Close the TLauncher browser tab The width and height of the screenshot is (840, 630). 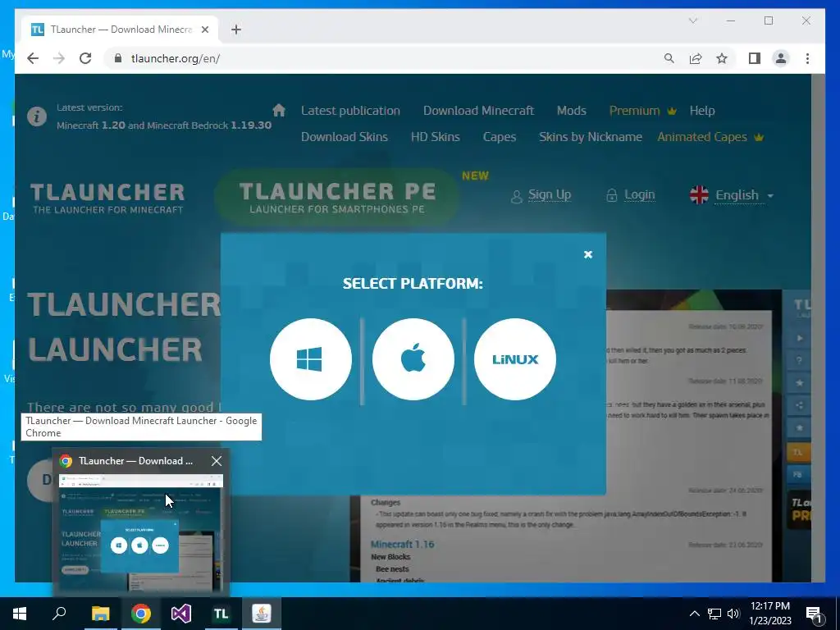pos(204,30)
